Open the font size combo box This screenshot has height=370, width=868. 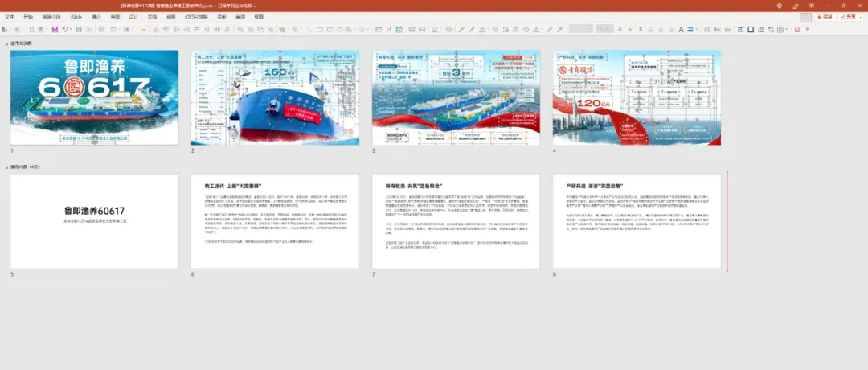point(604,29)
